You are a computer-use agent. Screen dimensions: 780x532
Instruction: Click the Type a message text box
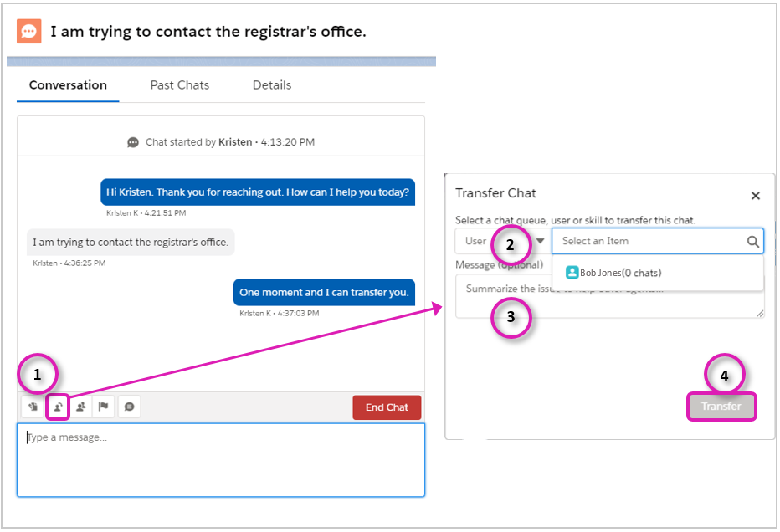tap(220, 460)
